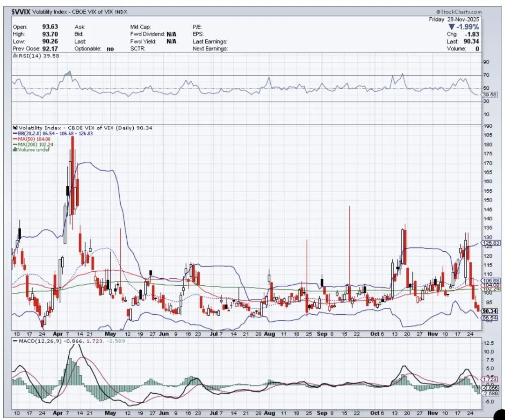
Task: Click the Mkt Cap label
Action: tap(140, 27)
